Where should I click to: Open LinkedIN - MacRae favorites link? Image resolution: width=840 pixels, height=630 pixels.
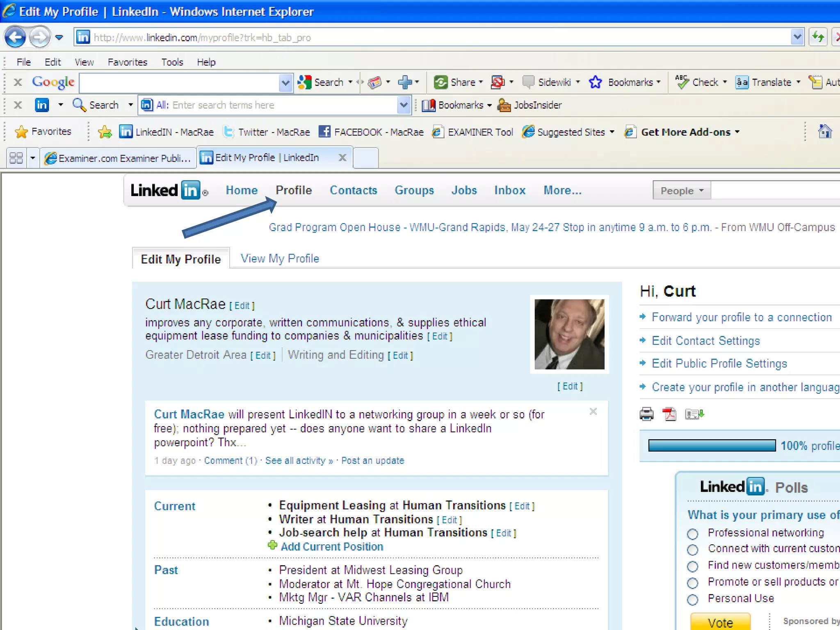click(x=167, y=132)
